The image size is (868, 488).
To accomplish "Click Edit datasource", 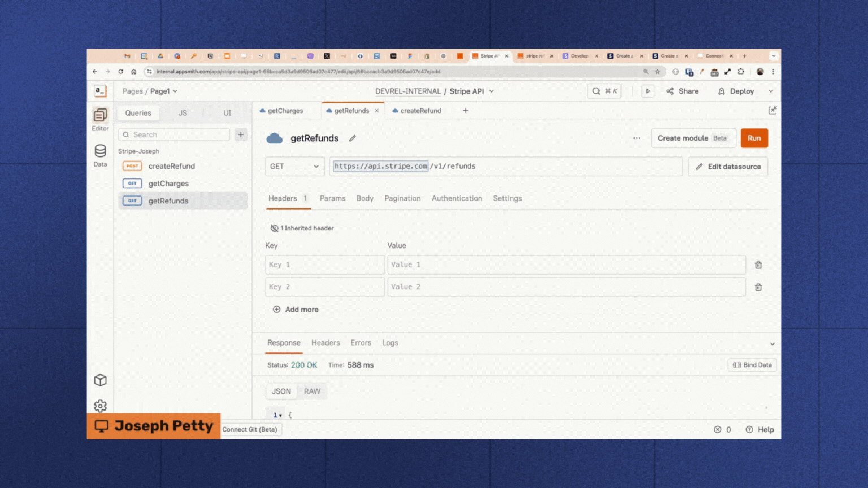I will 728,166.
